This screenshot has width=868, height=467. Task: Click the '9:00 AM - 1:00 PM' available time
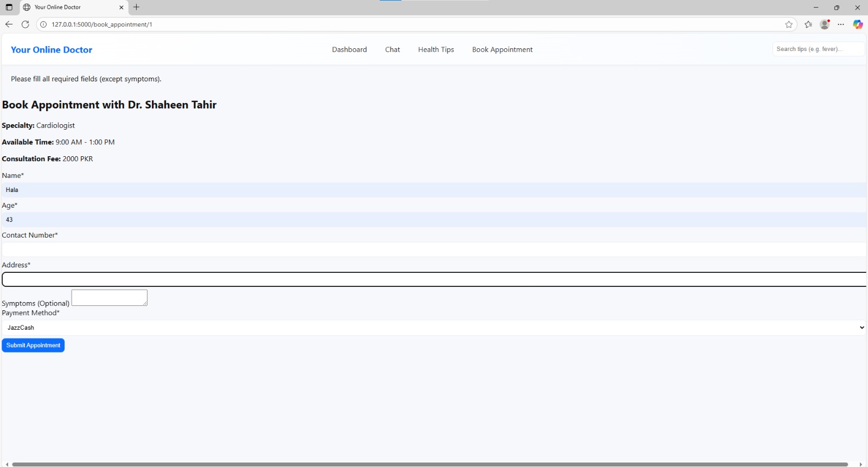(x=85, y=142)
